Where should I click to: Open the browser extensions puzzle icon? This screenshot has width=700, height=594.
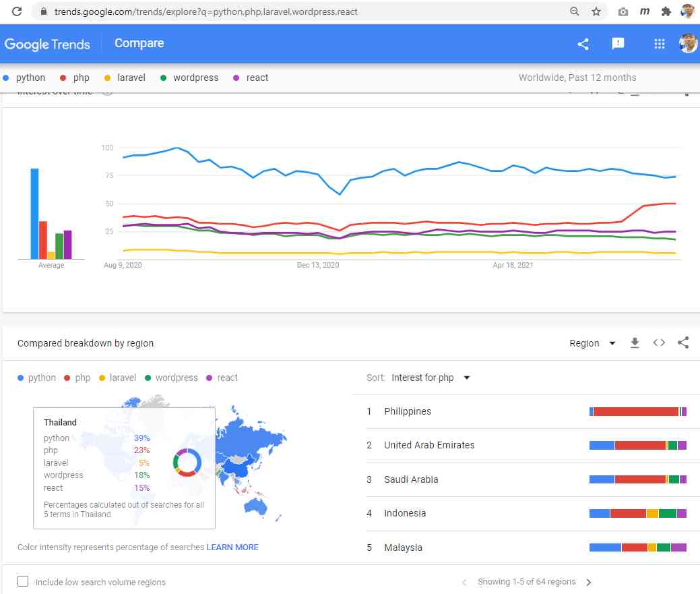tap(666, 11)
